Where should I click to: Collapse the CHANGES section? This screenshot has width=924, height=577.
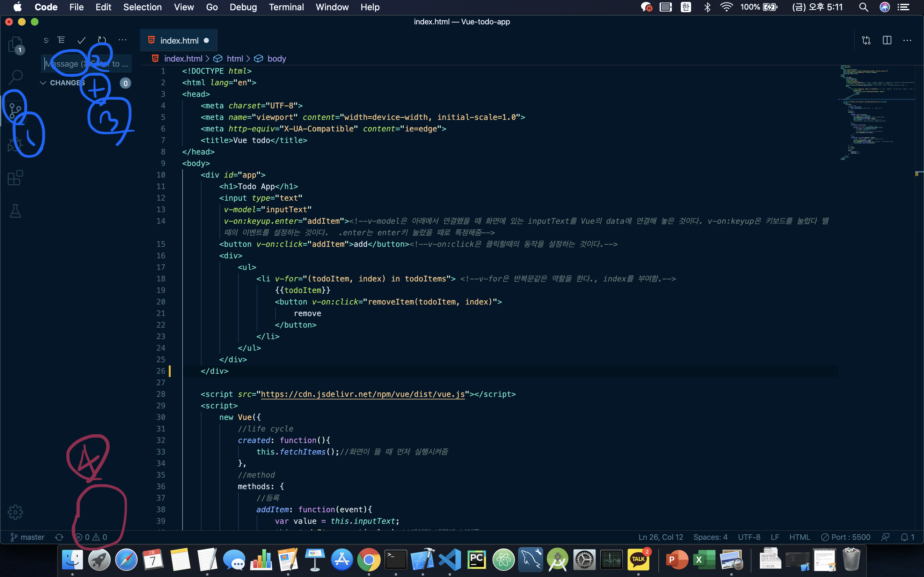coord(43,83)
